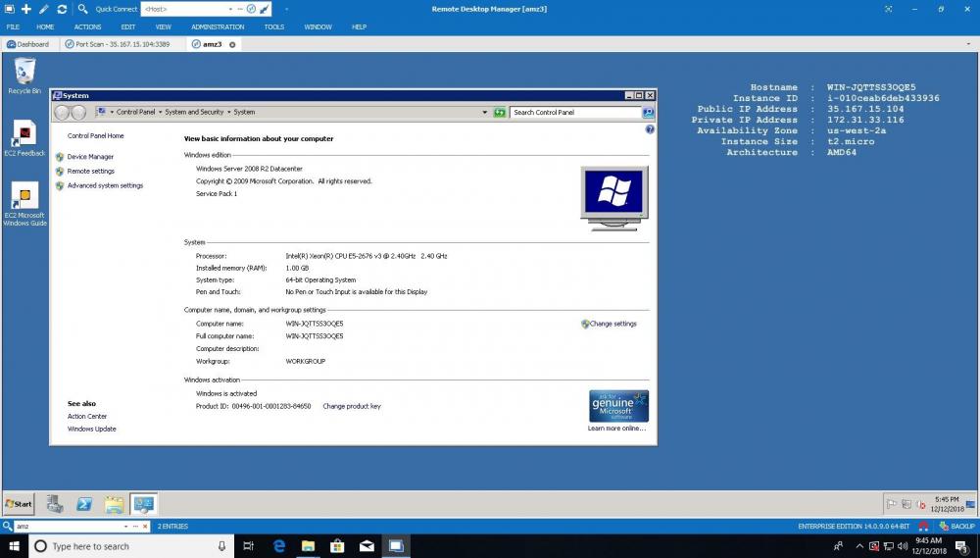
Task: Click the System window help icon
Action: point(650,129)
